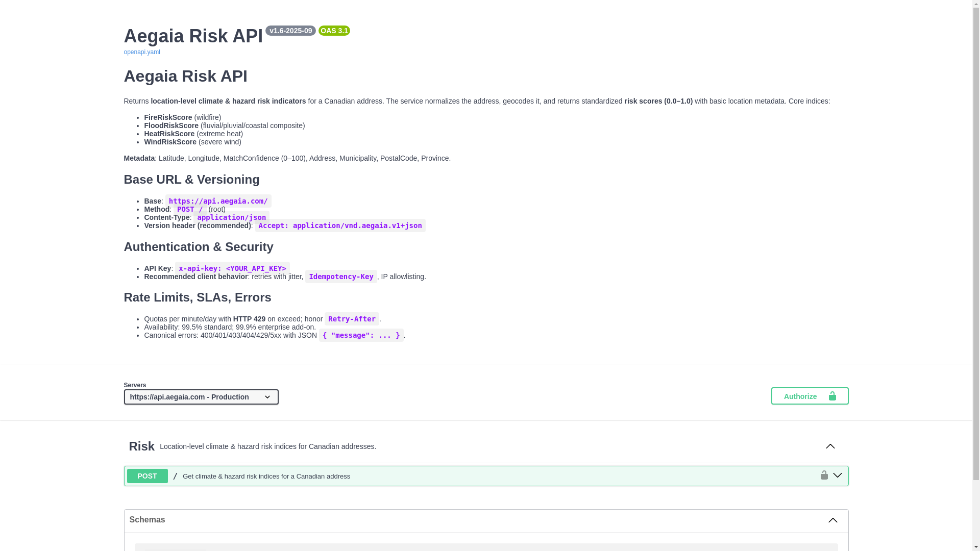
Task: Open the openapi.yaml link
Action: point(141,52)
